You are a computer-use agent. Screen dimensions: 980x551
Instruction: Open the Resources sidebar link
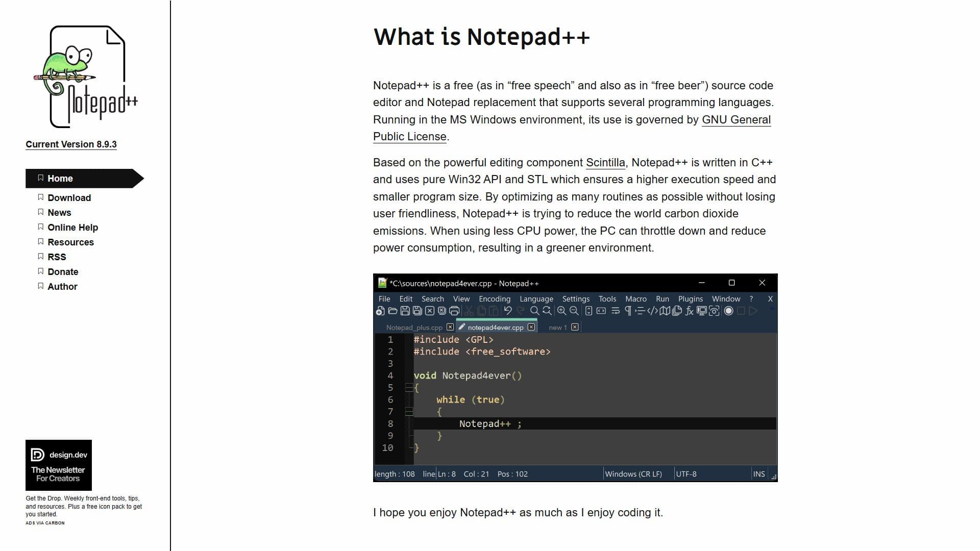(70, 242)
